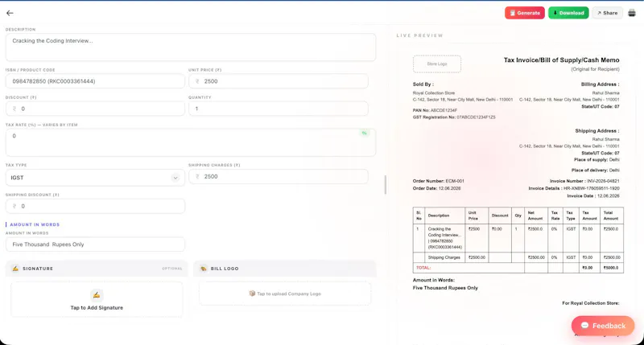644x345 pixels.
Task: Click the LIVE PREVIEW heading
Action: pyautogui.click(x=419, y=35)
